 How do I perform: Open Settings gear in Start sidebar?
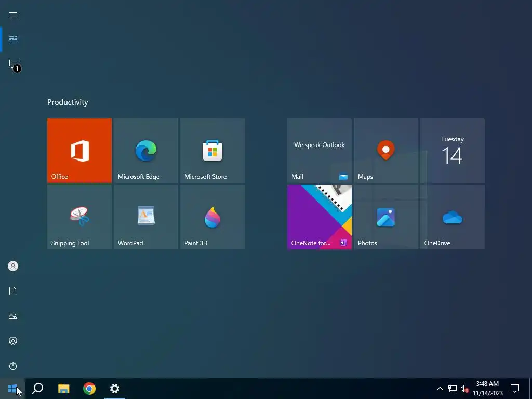tap(13, 341)
